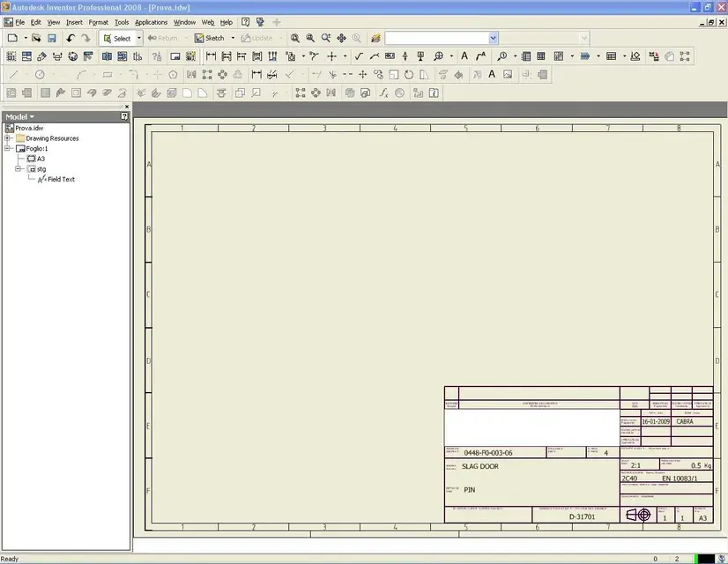Open the Select filter dropdown arrow

pos(139,38)
